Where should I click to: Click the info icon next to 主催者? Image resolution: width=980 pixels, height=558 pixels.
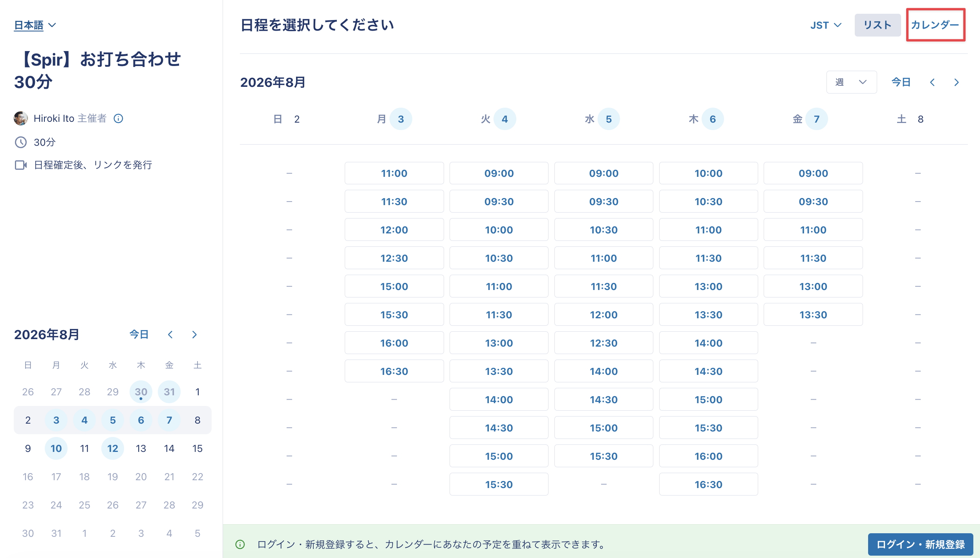(118, 118)
